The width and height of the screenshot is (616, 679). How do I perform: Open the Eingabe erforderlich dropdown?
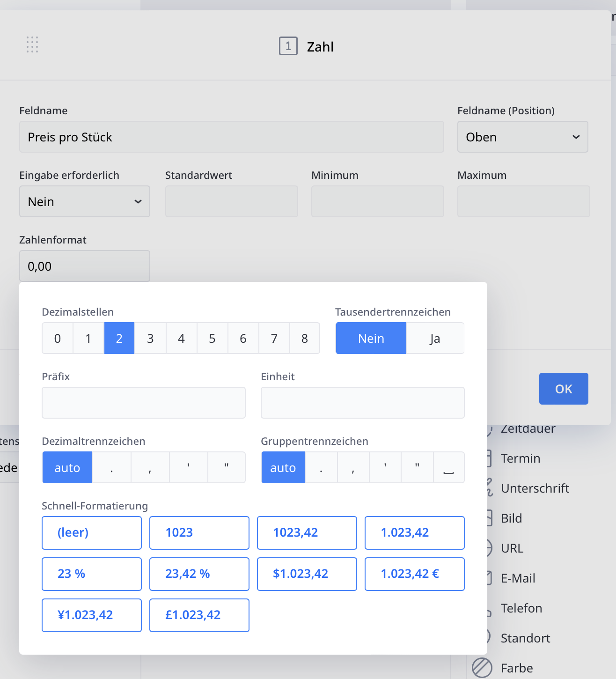[85, 201]
